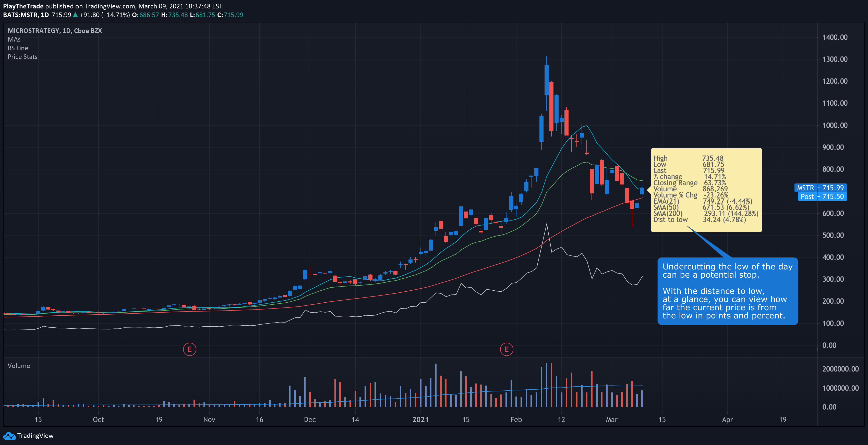868x445 pixels.
Task: Click the O:686.57 value in header
Action: click(x=145, y=15)
